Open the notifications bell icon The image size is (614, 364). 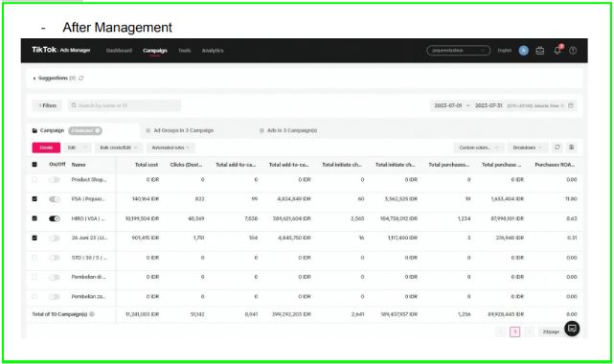click(557, 50)
